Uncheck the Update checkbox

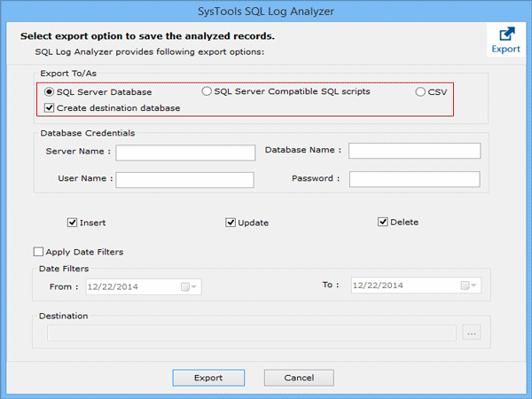pyautogui.click(x=231, y=223)
